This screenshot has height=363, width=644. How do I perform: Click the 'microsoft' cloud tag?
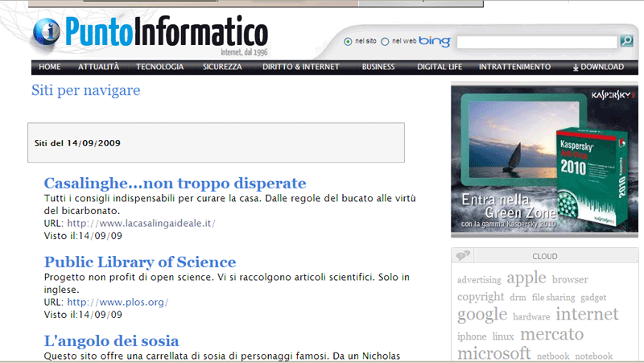point(494,353)
